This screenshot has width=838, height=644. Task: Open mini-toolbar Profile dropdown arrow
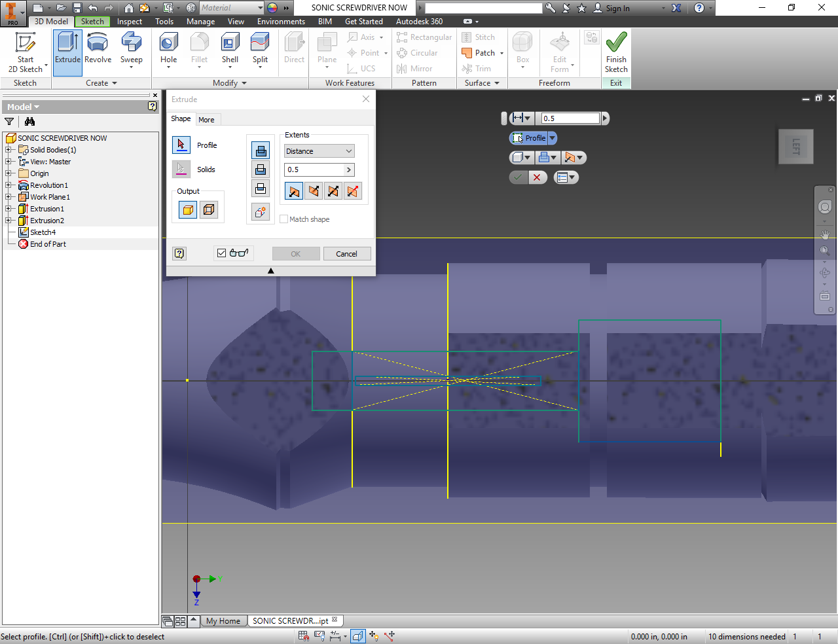pos(553,138)
